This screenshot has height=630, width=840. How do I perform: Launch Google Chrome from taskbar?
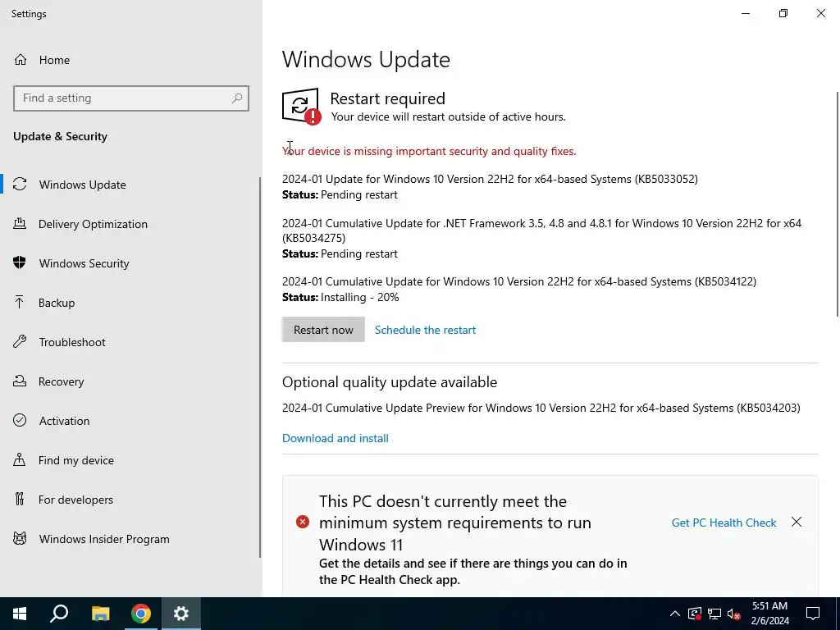pos(141,614)
